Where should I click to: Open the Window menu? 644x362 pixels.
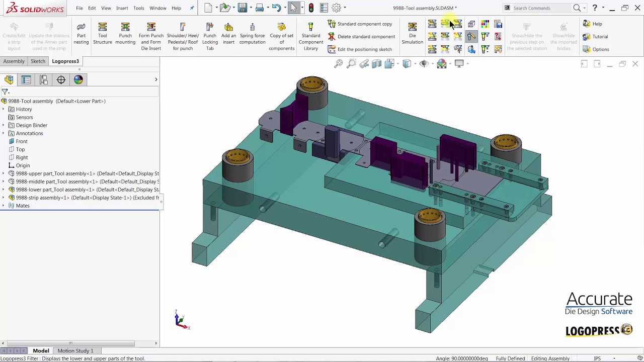(158, 8)
